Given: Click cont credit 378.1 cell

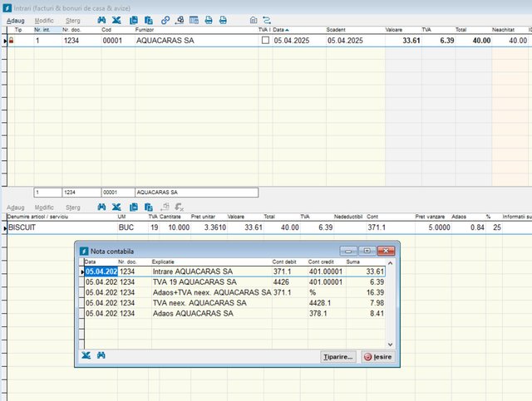Looking at the screenshot, I should point(327,314).
